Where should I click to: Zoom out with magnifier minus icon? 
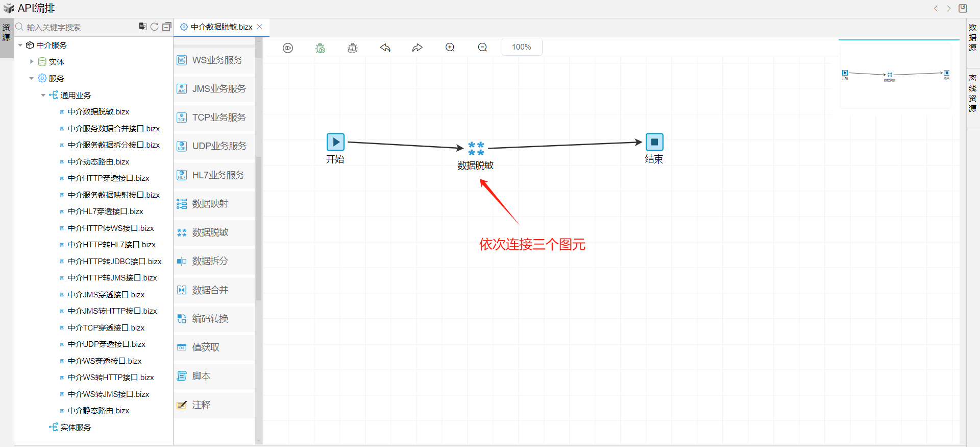482,48
